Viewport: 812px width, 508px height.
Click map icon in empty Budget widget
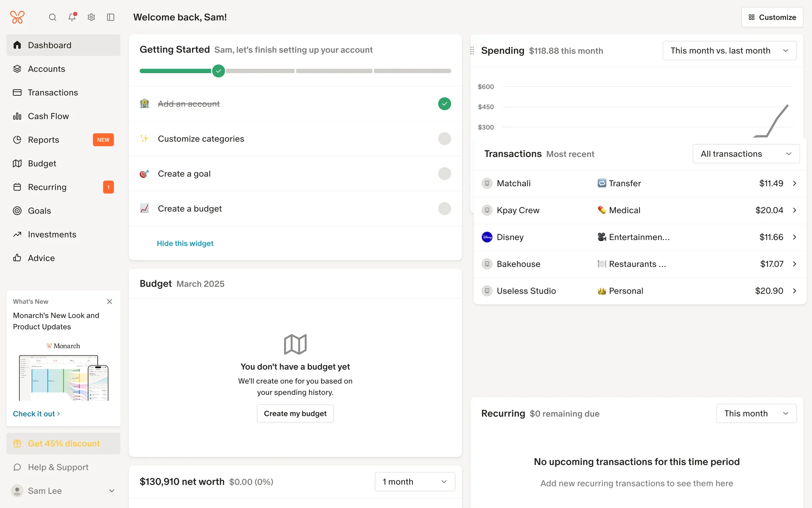[x=295, y=344]
